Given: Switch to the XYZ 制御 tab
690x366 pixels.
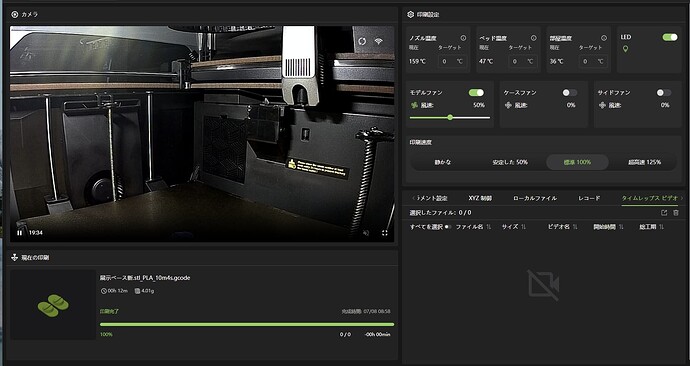Looking at the screenshot, I should tap(480, 198).
